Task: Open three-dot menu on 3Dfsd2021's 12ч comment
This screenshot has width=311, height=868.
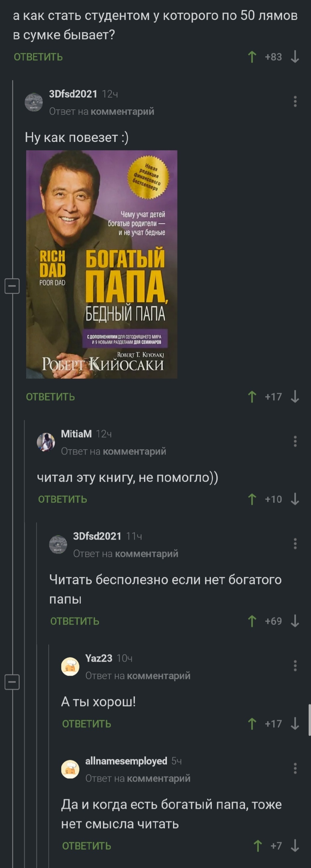Action: coord(295,101)
